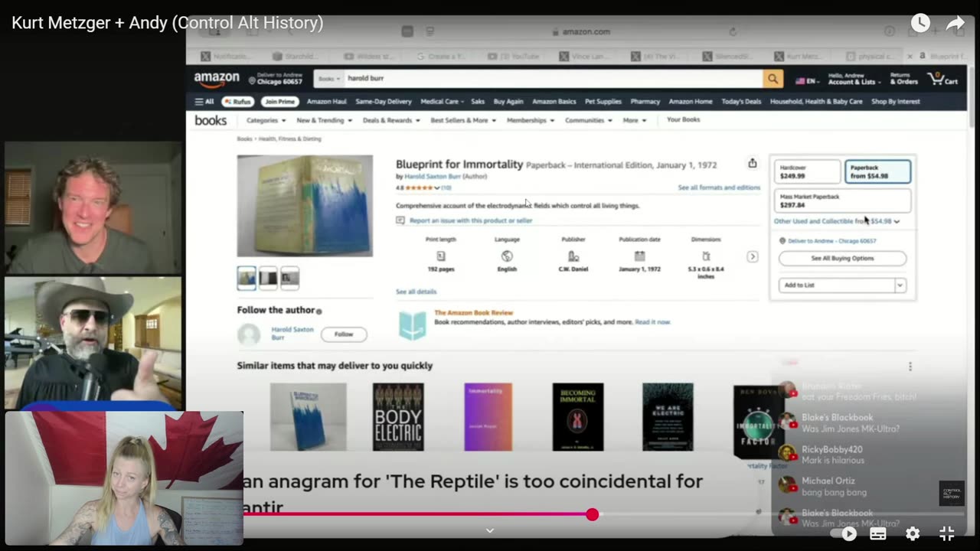Viewport: 980px width, 551px height.
Task: Open the star rating dropdown chevron
Action: tap(437, 187)
